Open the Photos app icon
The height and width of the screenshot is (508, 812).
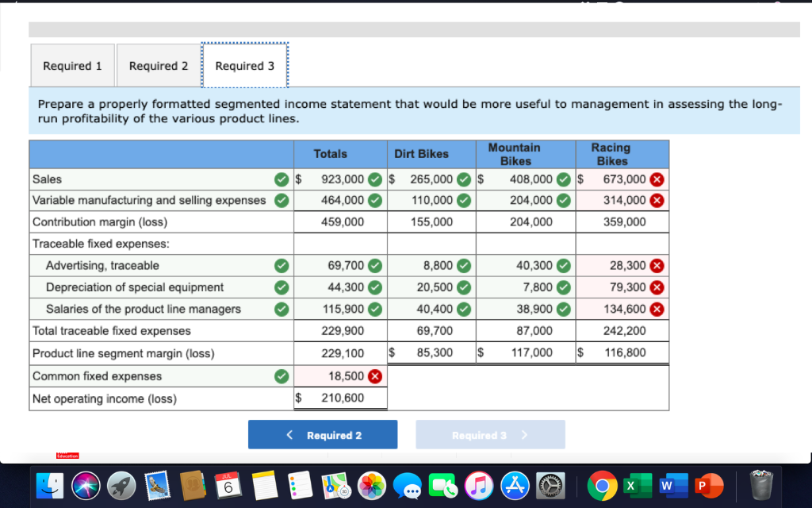[x=372, y=486]
